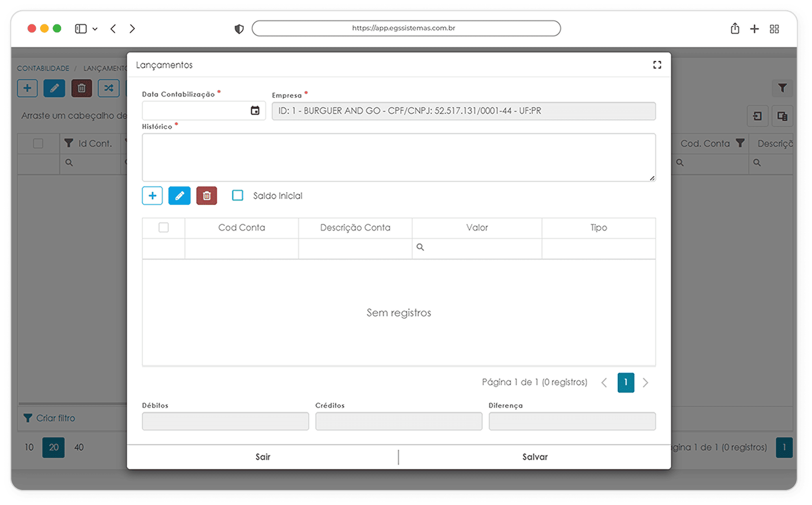Go to next page in dialog pager
Viewport: 812px width, 505px height.
tap(645, 383)
